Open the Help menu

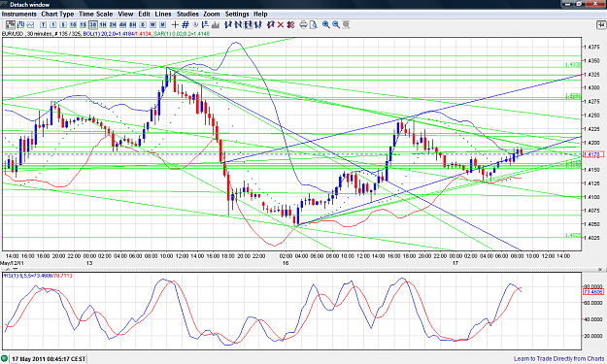260,14
